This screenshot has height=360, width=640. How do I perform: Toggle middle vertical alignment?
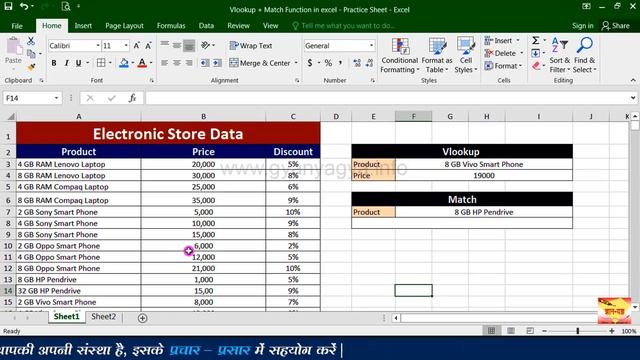[177, 45]
